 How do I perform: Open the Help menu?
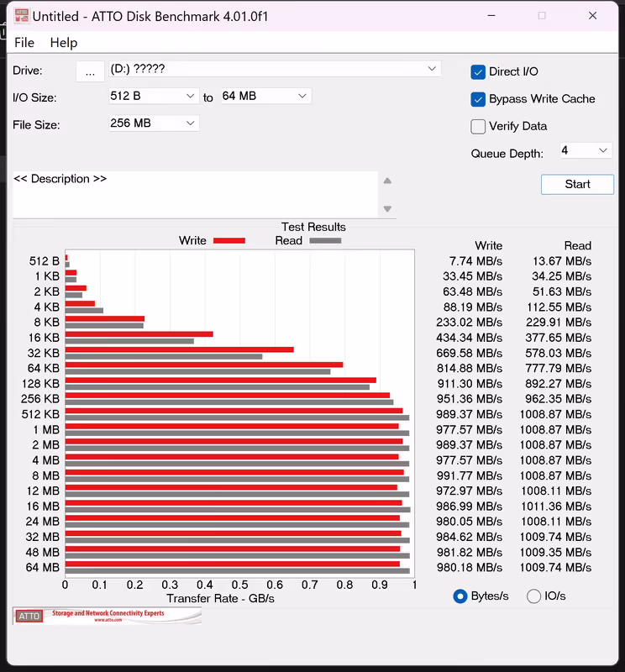63,43
